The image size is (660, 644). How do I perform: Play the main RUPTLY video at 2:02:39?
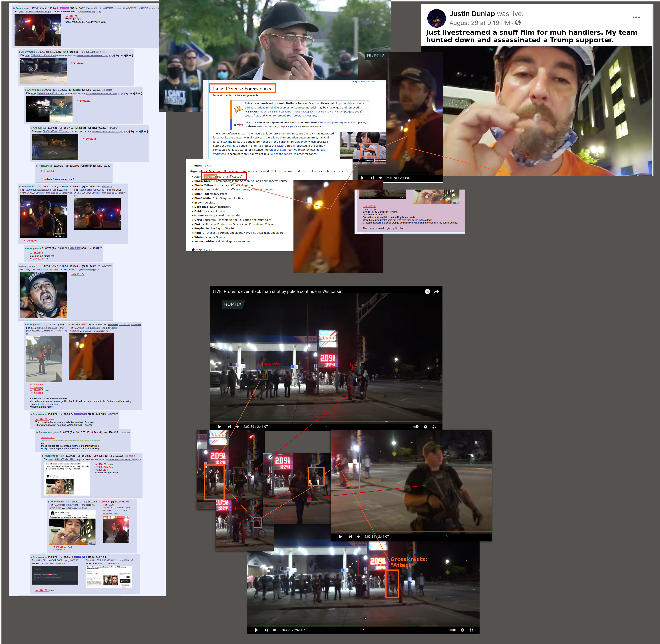tap(219, 426)
